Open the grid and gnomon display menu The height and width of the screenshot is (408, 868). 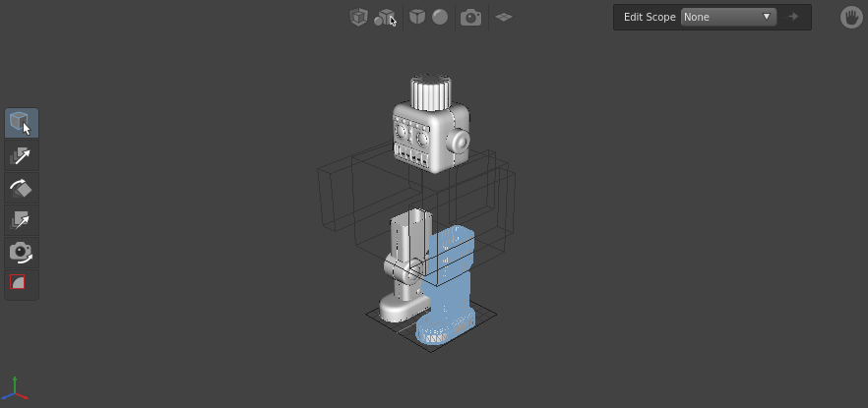(x=503, y=17)
